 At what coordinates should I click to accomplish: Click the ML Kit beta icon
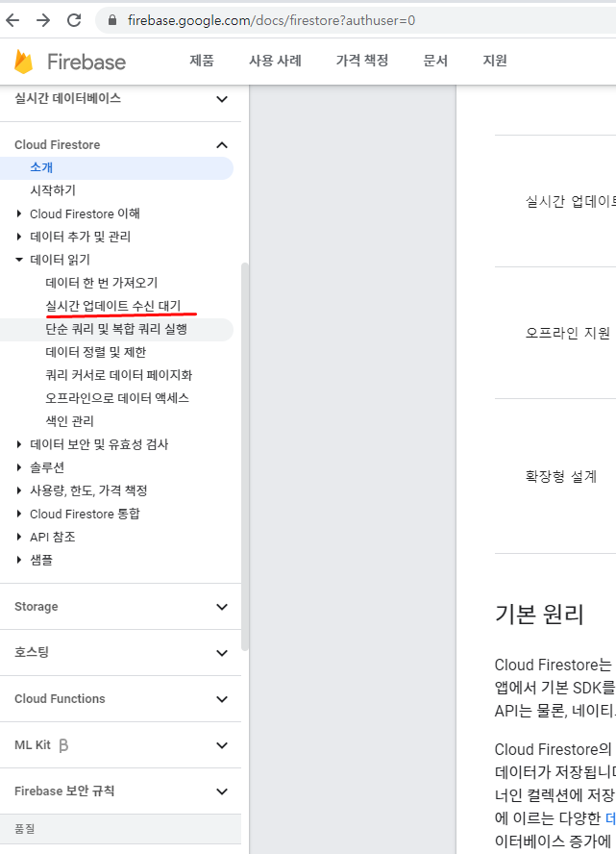coord(63,745)
